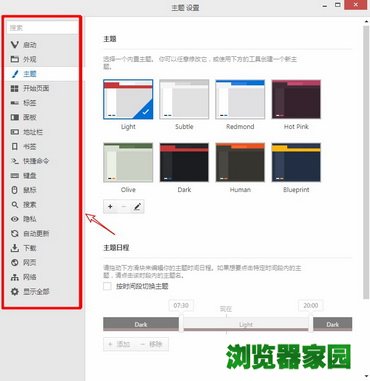The height and width of the screenshot is (381, 370).
Task: Open the 面板 (Panel) settings section
Action: (x=42, y=117)
